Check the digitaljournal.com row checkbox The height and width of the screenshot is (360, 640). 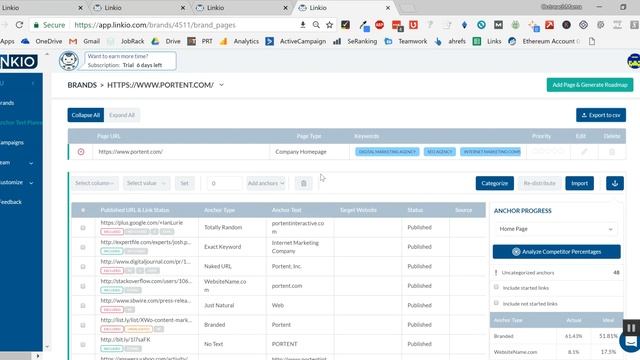point(83,267)
